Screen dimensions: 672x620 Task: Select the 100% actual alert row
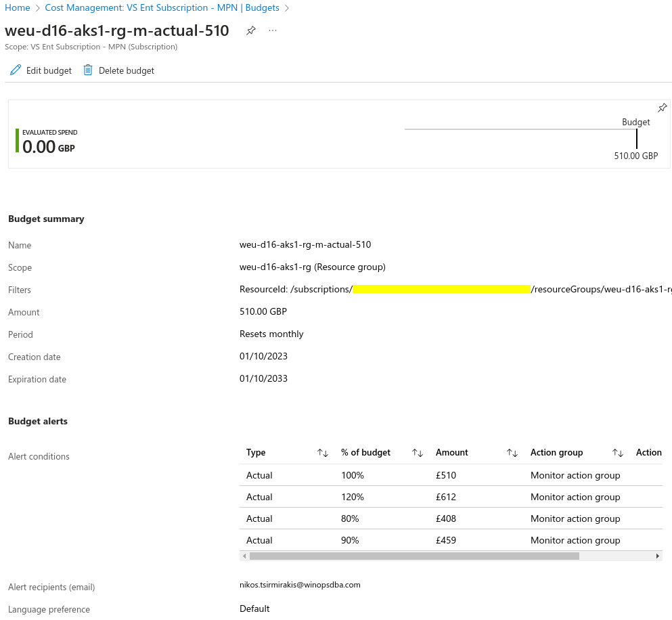[x=352, y=475]
